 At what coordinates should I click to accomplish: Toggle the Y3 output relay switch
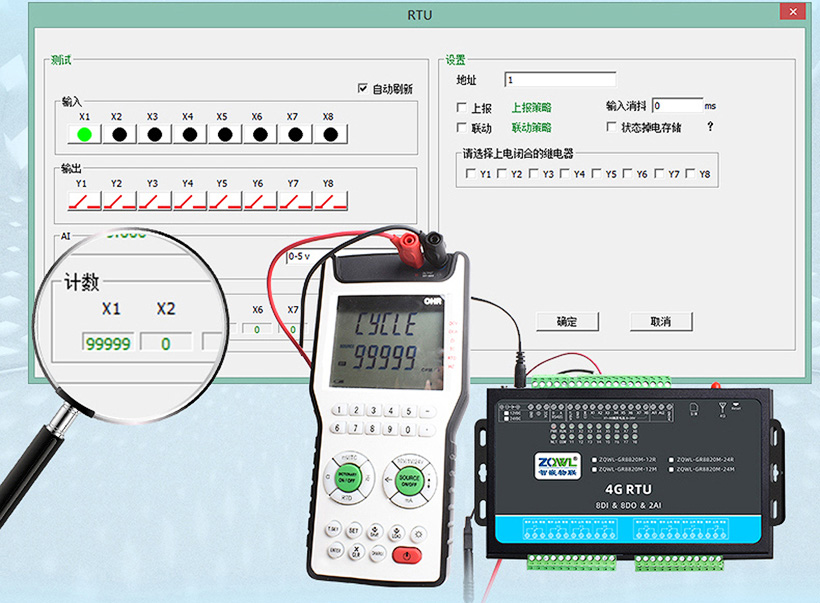pos(153,200)
